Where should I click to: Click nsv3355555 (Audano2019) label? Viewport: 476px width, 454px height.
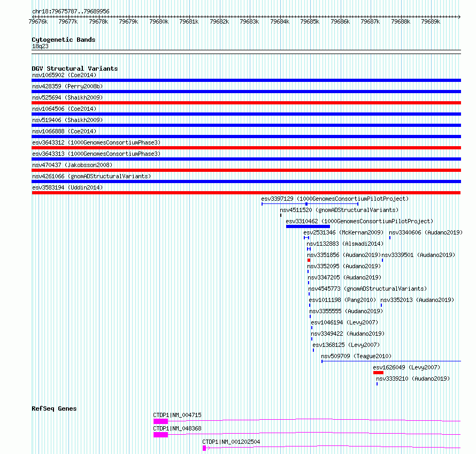tap(347, 311)
